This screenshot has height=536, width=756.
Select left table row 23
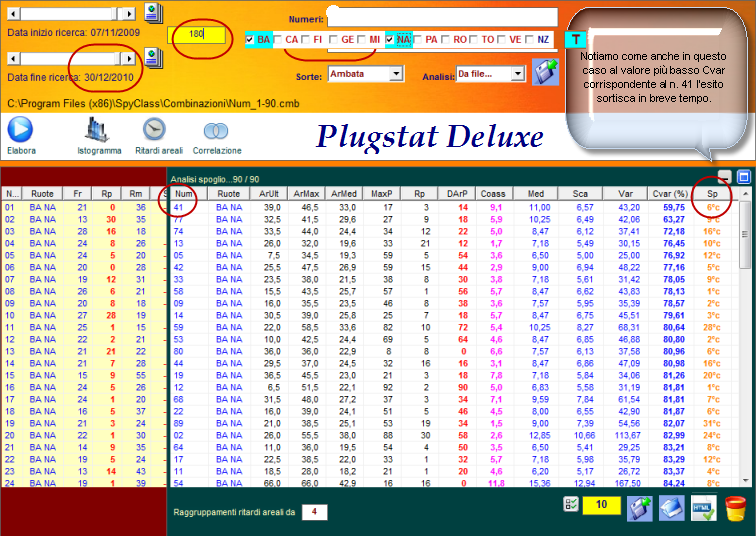pos(84,471)
